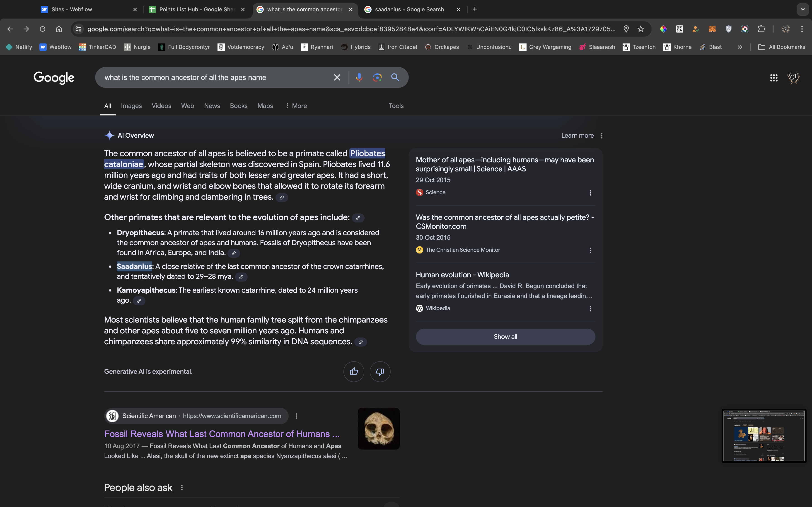Clear the search box text
The height and width of the screenshot is (507, 812).
(337, 77)
